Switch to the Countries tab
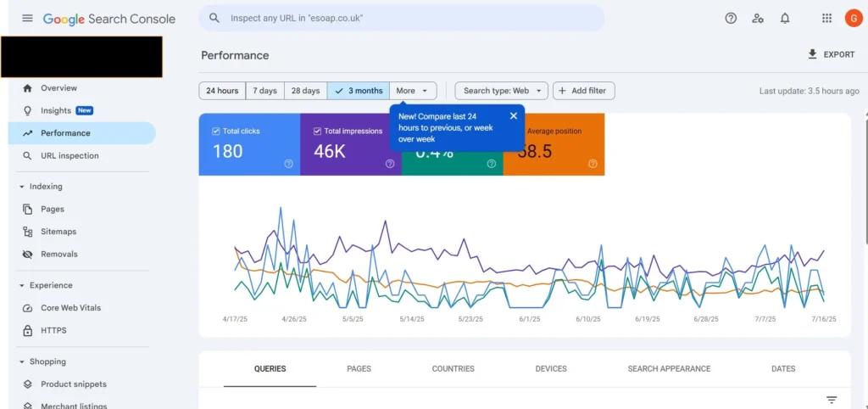The image size is (868, 409). [x=453, y=368]
